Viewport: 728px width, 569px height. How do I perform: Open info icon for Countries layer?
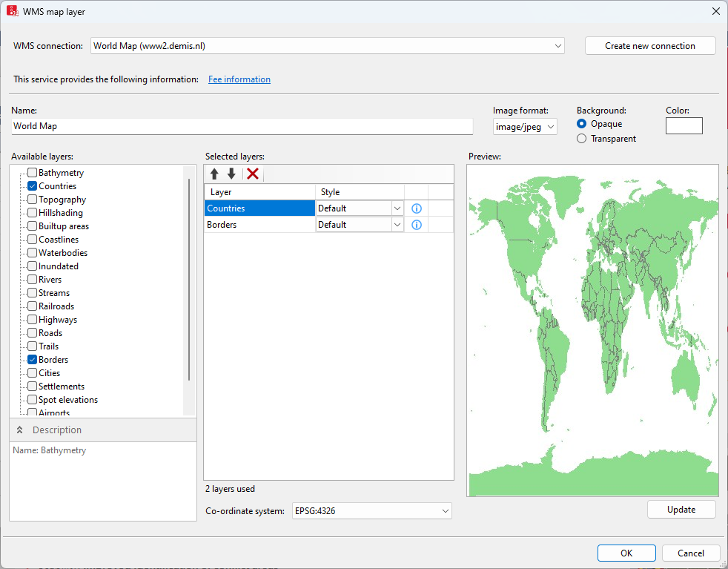click(x=416, y=208)
